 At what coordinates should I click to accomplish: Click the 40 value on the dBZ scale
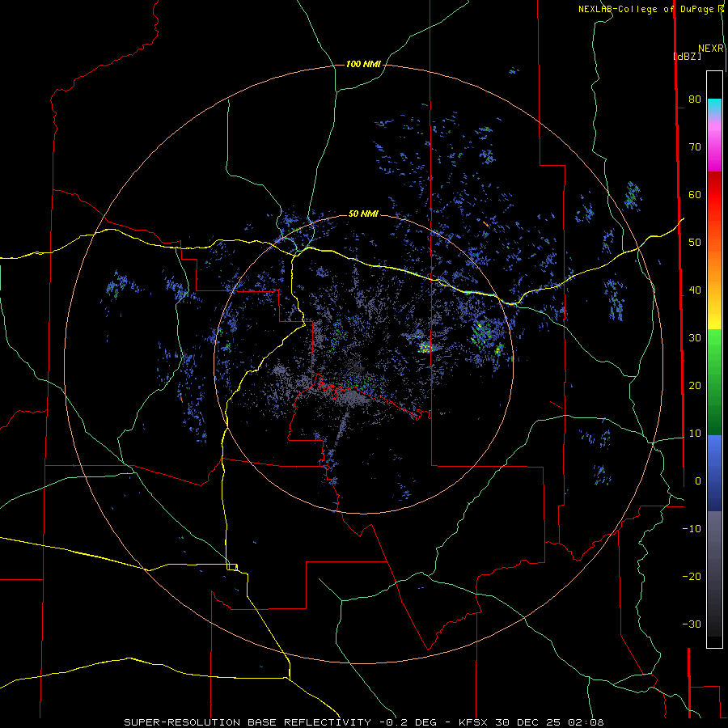695,290
